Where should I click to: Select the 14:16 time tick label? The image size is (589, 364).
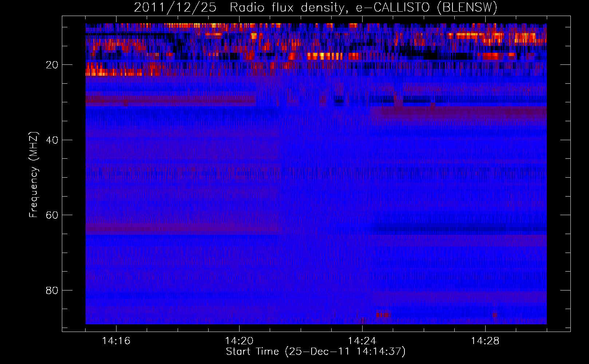coord(116,341)
